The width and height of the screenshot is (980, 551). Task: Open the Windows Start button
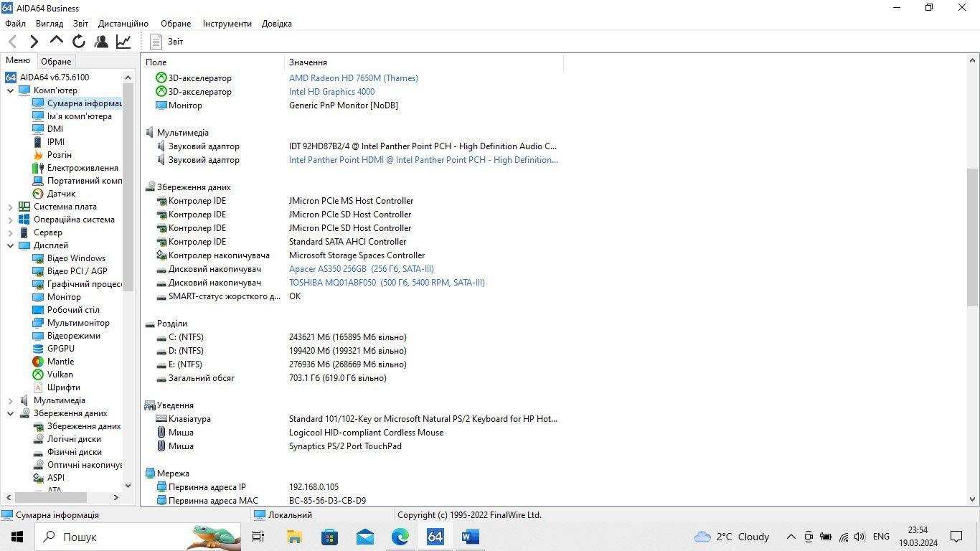pyautogui.click(x=17, y=537)
